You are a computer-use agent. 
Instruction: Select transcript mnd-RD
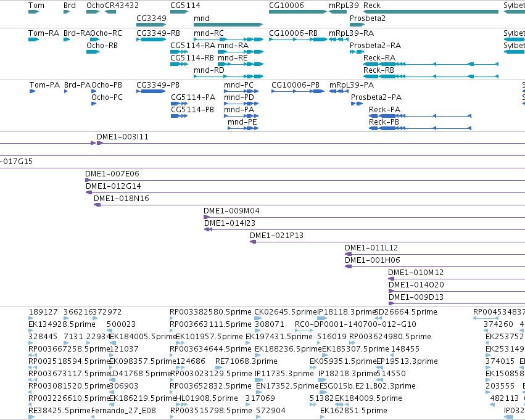click(228, 76)
